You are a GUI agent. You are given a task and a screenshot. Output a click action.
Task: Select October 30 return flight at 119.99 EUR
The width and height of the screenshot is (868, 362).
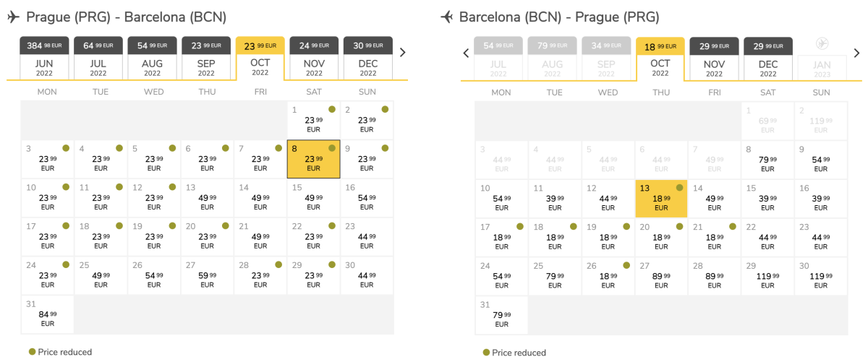click(x=821, y=276)
